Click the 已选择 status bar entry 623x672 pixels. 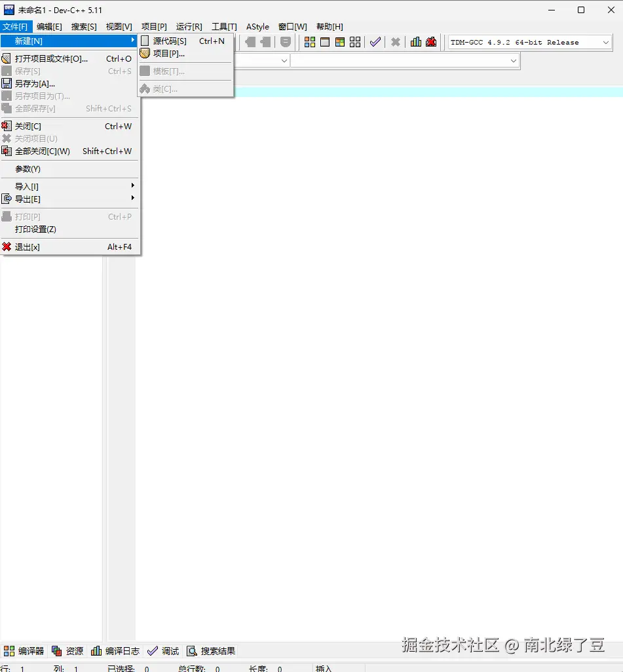[128, 668]
